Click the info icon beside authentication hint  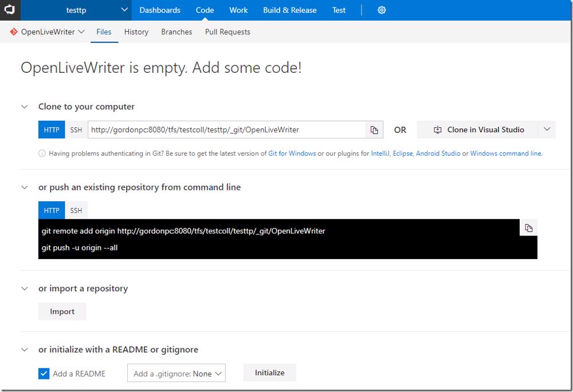point(42,154)
